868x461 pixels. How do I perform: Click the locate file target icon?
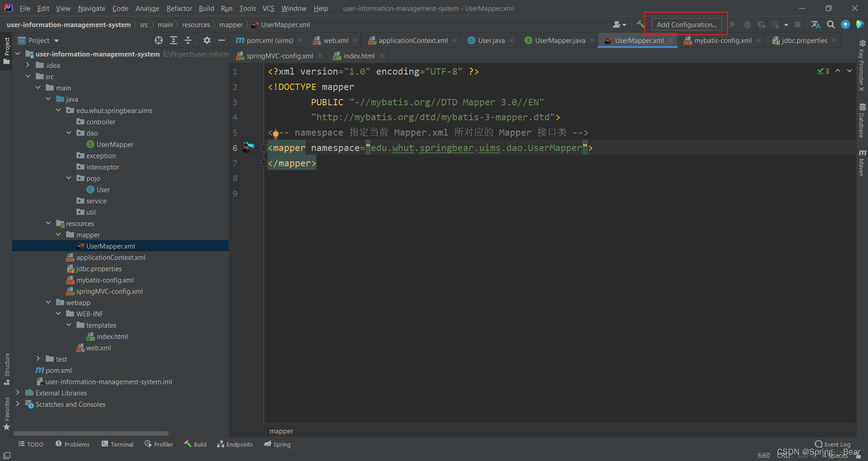159,41
